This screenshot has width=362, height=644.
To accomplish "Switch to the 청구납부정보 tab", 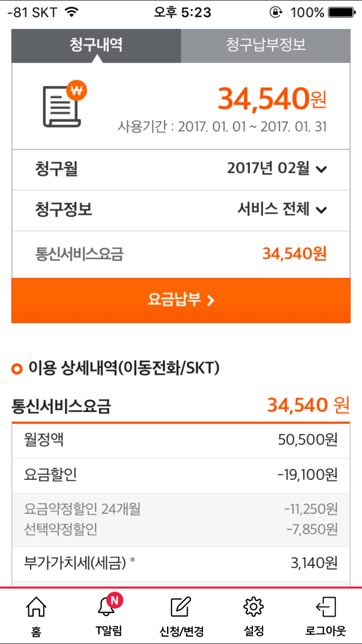I will click(x=265, y=45).
